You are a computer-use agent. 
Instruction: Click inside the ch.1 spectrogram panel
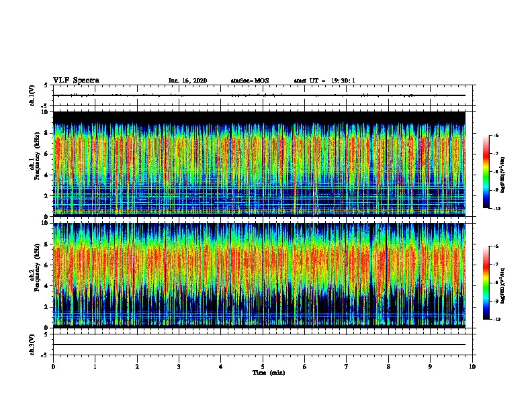[259, 164]
